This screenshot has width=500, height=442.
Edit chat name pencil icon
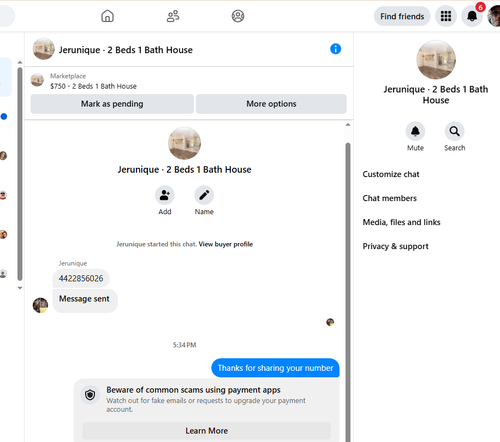pos(204,195)
